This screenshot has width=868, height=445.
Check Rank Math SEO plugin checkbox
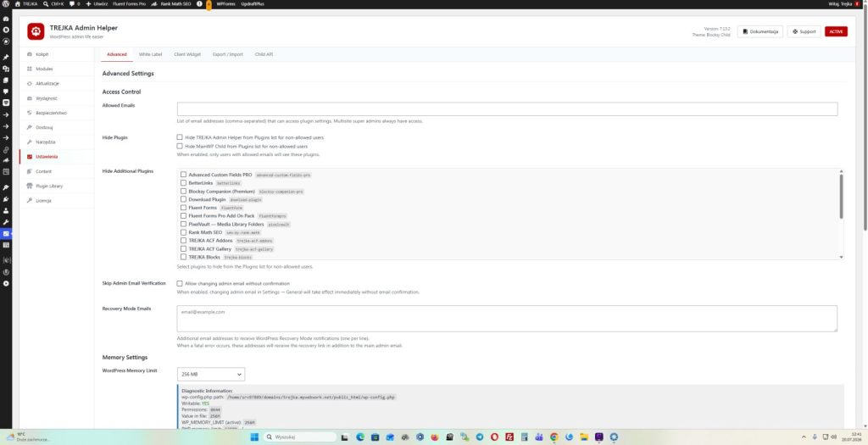coord(183,232)
